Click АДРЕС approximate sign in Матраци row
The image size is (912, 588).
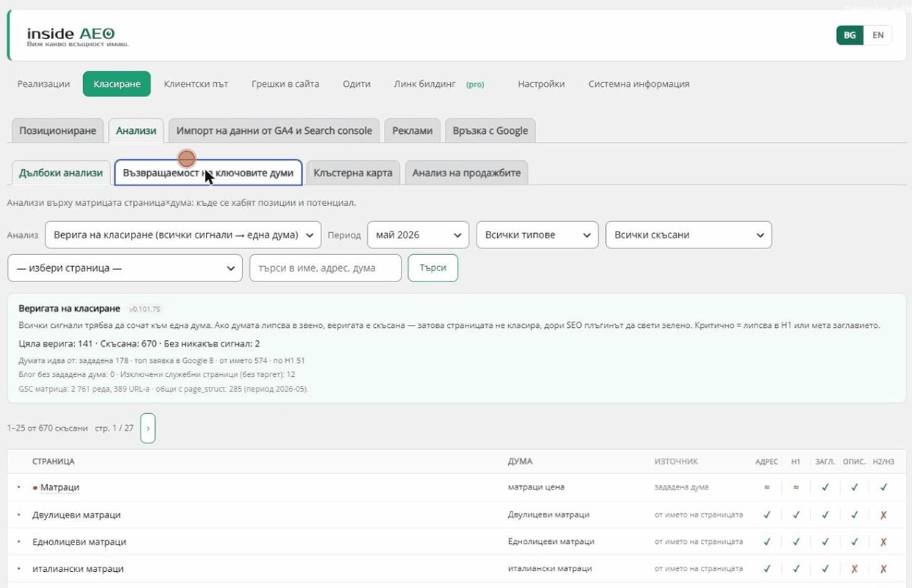coord(767,487)
